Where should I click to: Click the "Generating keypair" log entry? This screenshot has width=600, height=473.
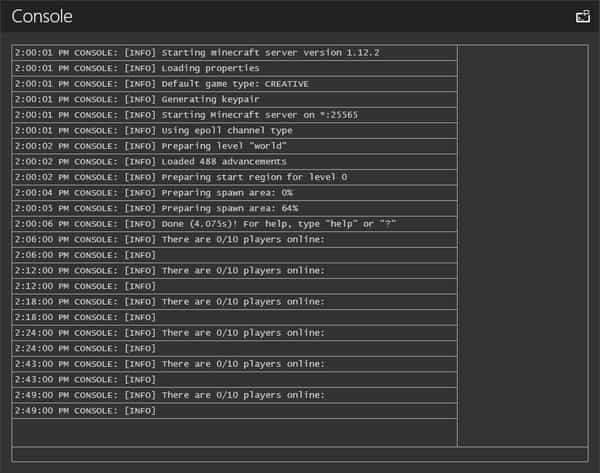click(x=235, y=99)
